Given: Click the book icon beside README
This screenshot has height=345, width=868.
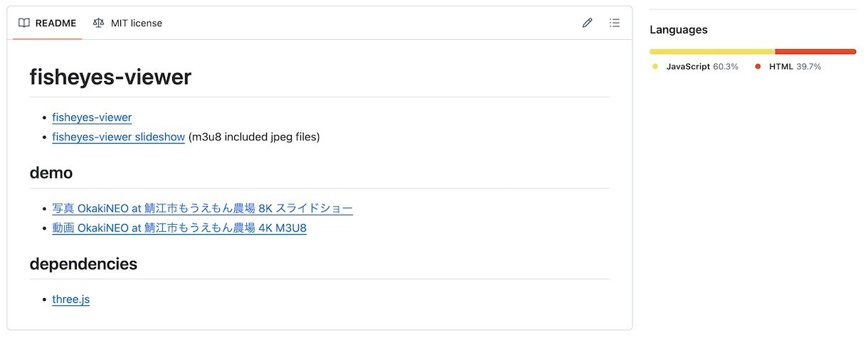Looking at the screenshot, I should [x=24, y=23].
